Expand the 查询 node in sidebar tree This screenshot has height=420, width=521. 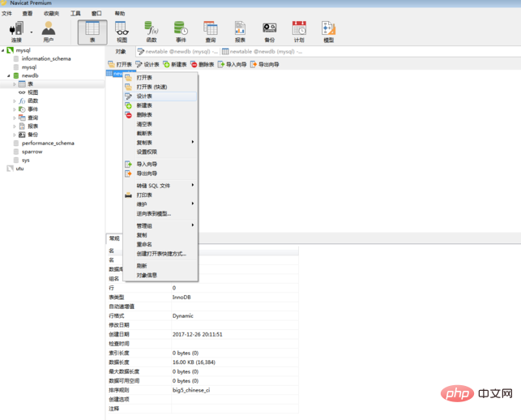[x=15, y=118]
